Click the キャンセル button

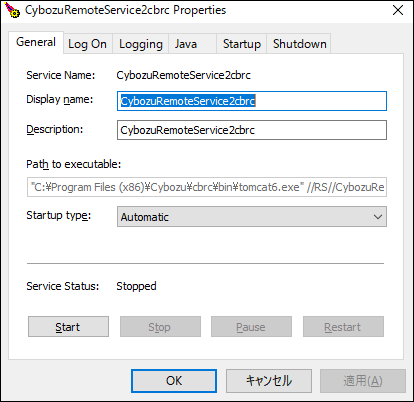(269, 381)
